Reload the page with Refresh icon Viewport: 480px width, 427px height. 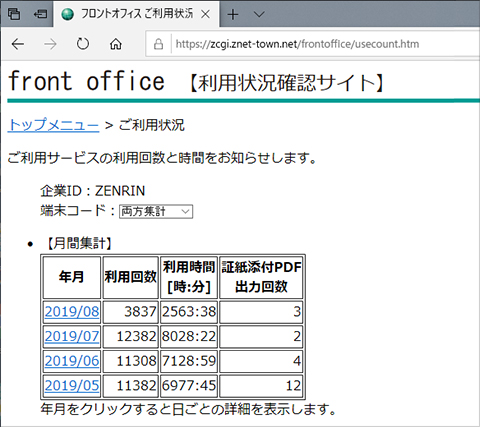point(83,44)
